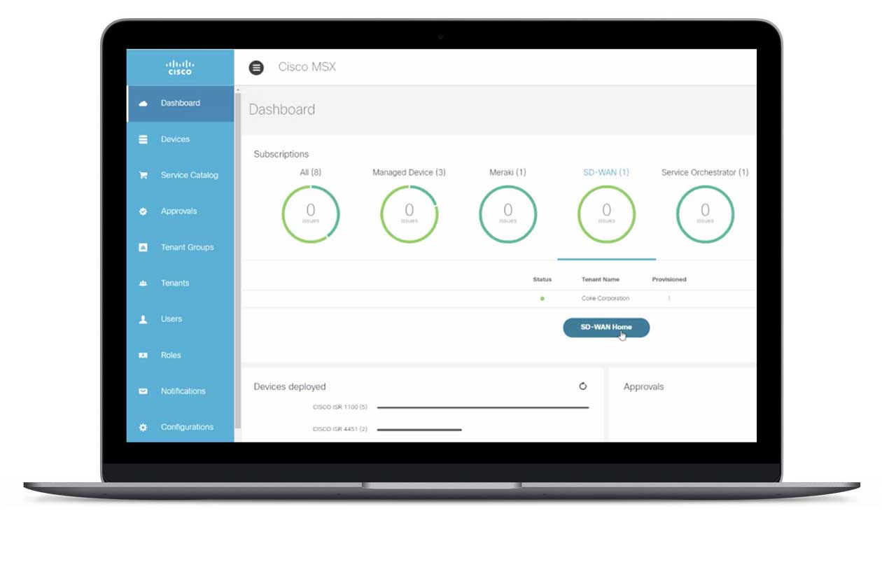Click the green status indicator for Coke Corporation
The width and height of the screenshot is (882, 588).
(542, 298)
